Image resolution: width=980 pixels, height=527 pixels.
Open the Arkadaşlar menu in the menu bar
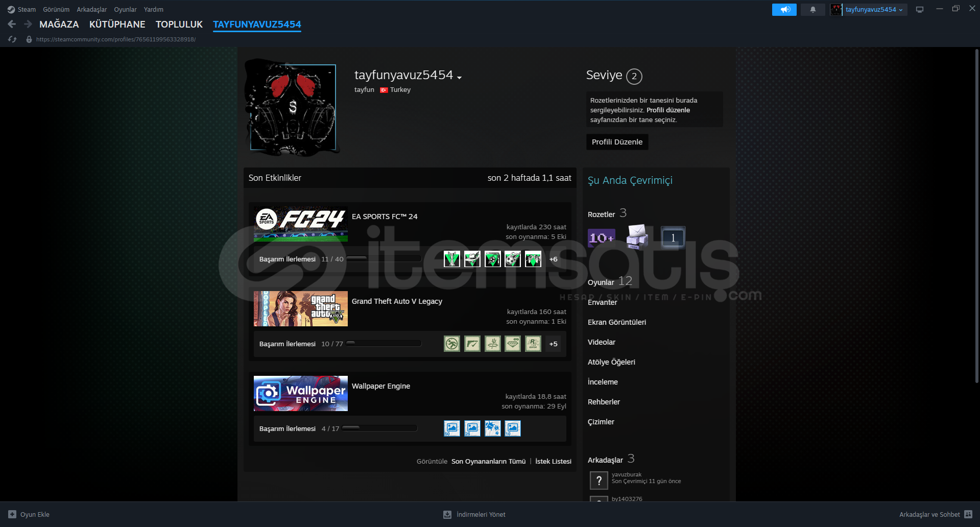92,10
